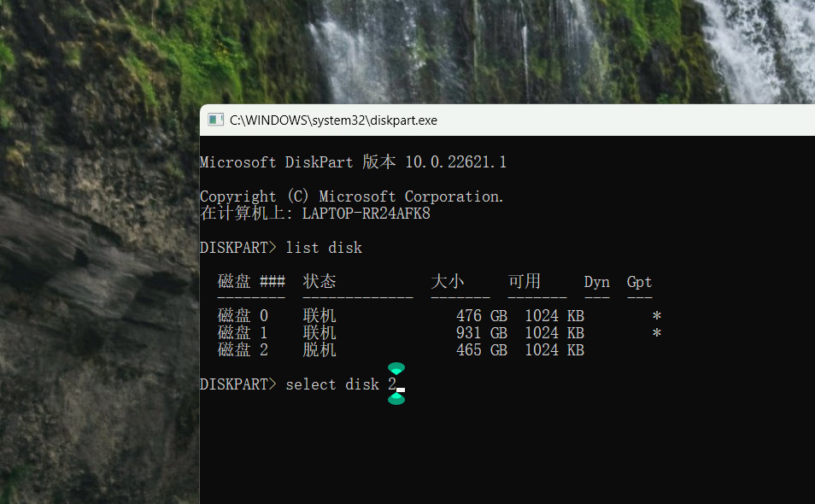This screenshot has height=504, width=815.
Task: Click the '磁盘 2' row label
Action: [x=243, y=350]
